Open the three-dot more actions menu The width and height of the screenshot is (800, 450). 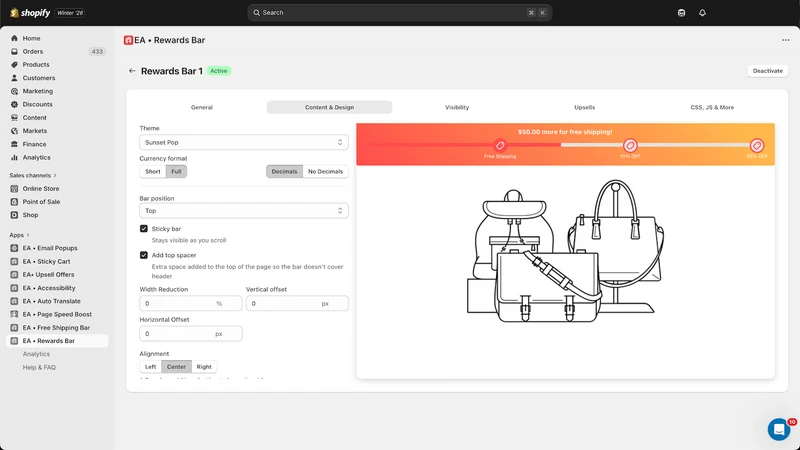[x=785, y=40]
